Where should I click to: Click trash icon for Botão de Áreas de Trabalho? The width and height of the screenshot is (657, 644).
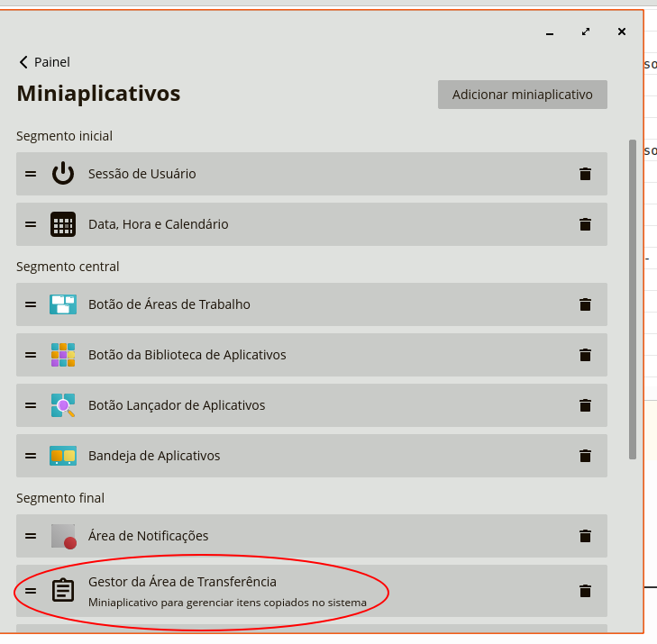point(585,304)
